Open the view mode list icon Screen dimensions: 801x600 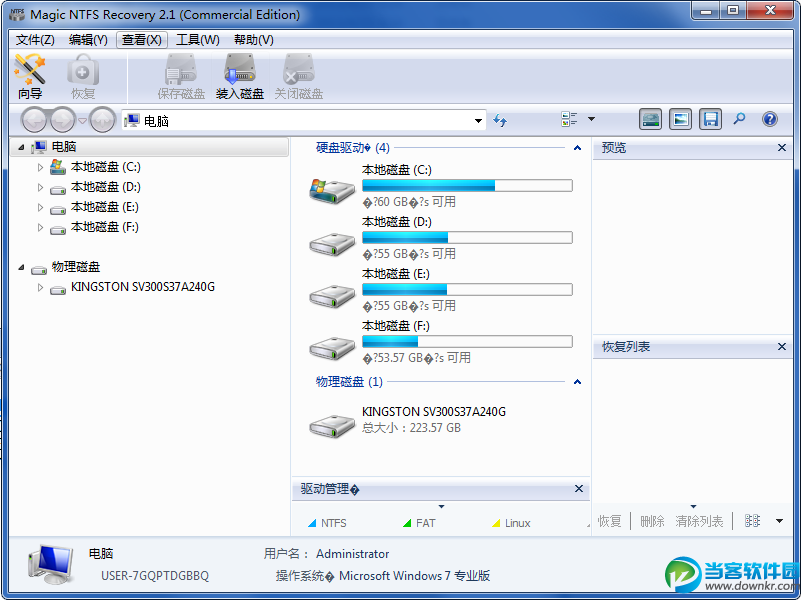569,119
